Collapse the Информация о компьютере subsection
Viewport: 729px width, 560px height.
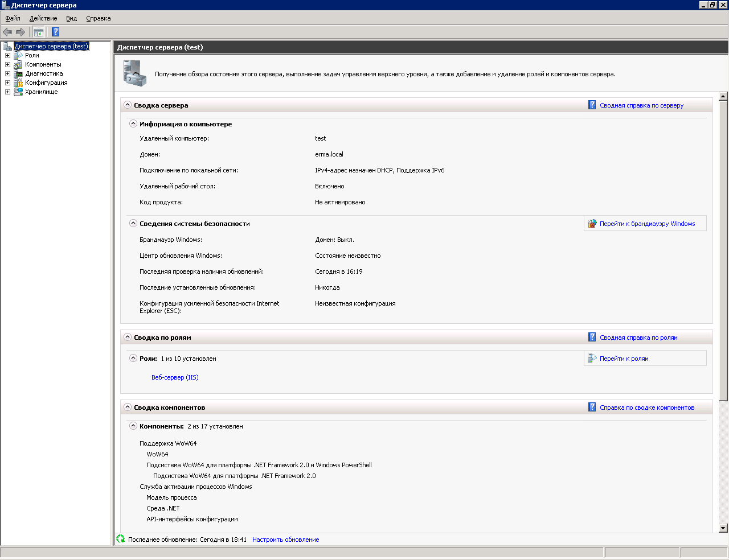click(133, 123)
